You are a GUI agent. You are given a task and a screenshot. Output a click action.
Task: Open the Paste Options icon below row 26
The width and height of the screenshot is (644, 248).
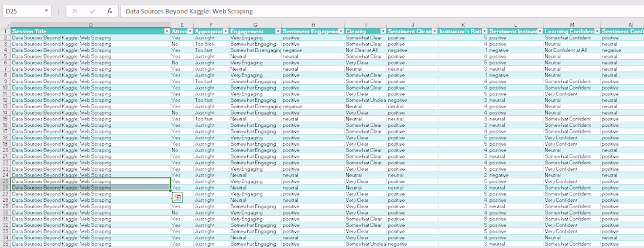point(177,198)
